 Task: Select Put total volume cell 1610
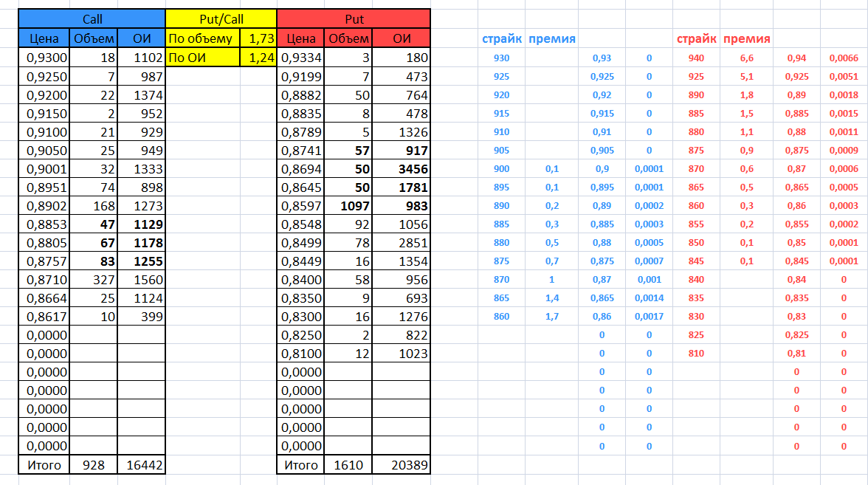click(x=348, y=465)
